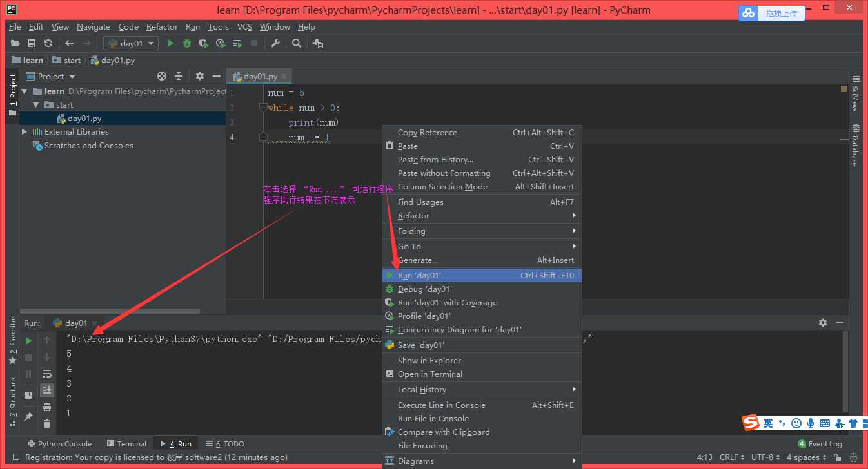Viewport: 868px width, 469px height.
Task: Click the Sogou input method S logo
Action: pyautogui.click(x=751, y=423)
